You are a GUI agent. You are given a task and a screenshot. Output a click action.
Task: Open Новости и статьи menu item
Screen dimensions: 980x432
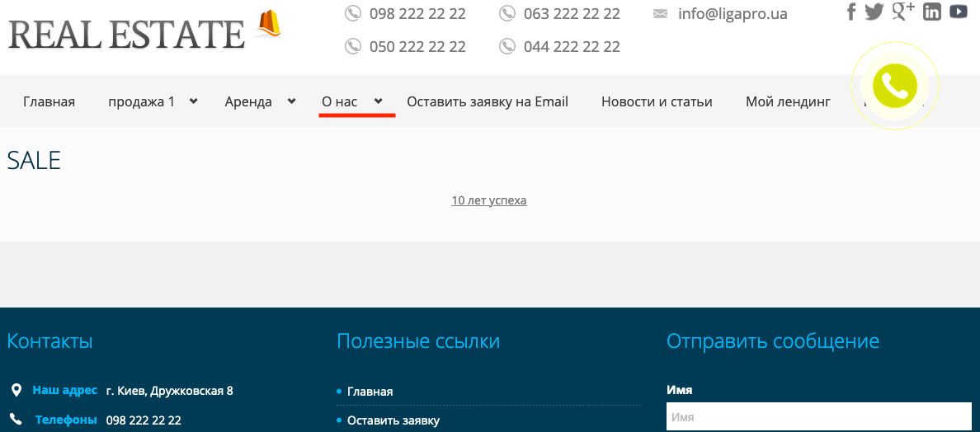click(657, 102)
